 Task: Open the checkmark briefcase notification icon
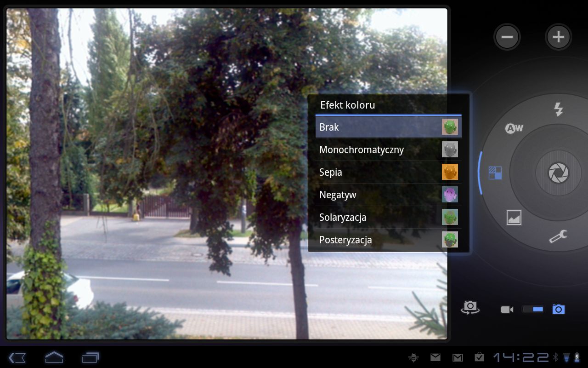click(x=479, y=357)
